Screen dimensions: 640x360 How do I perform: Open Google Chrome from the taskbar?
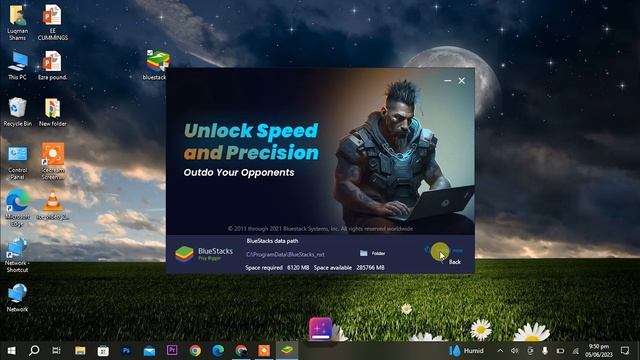[195, 351]
